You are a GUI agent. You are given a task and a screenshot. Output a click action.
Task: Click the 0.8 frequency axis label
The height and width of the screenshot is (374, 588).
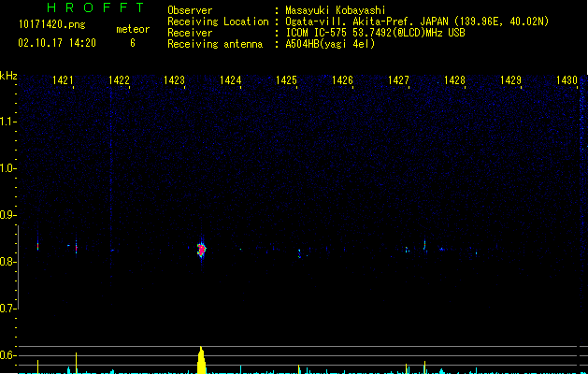(x=8, y=262)
